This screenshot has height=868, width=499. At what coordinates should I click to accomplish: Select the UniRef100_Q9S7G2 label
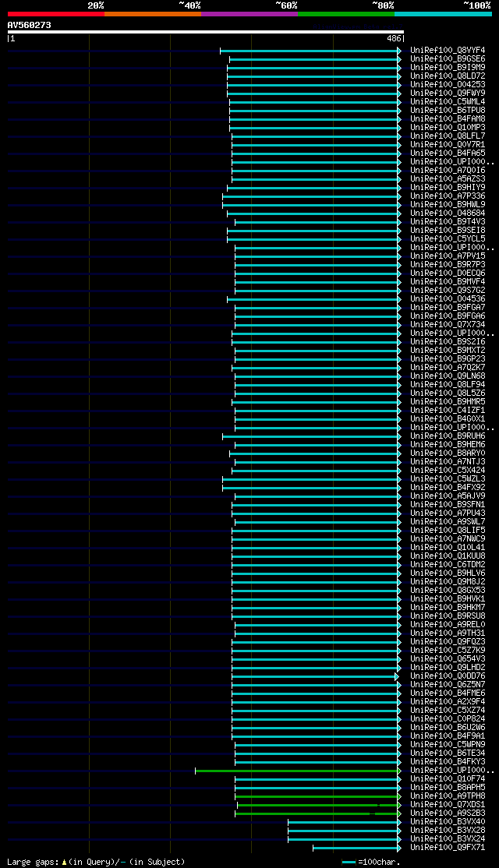pyautogui.click(x=448, y=291)
